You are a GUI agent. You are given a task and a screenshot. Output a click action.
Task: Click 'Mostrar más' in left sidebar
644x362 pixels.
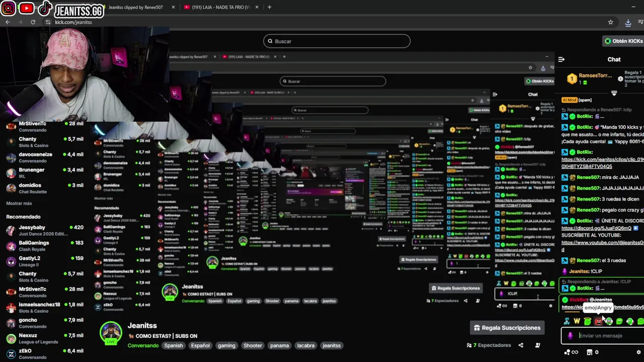pos(19,203)
